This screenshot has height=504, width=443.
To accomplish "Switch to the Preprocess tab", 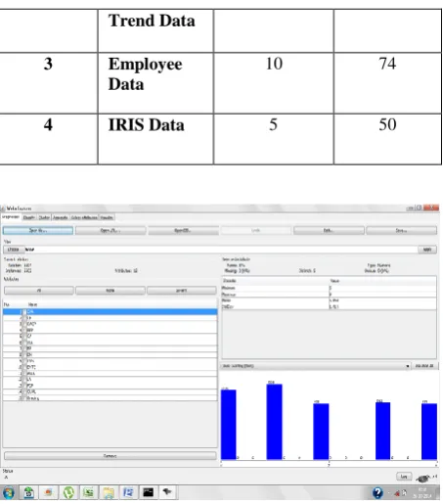I will [x=11, y=217].
